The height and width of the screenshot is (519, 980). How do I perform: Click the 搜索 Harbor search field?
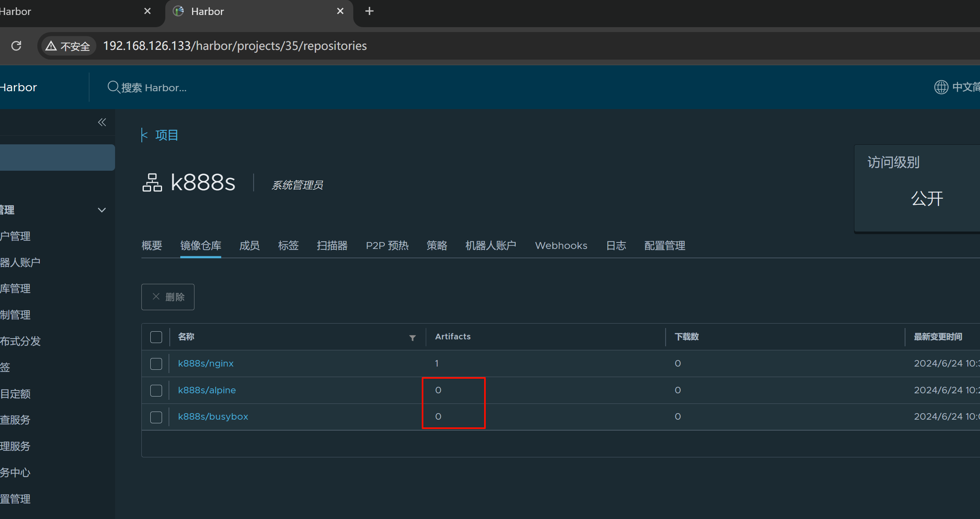click(x=154, y=88)
